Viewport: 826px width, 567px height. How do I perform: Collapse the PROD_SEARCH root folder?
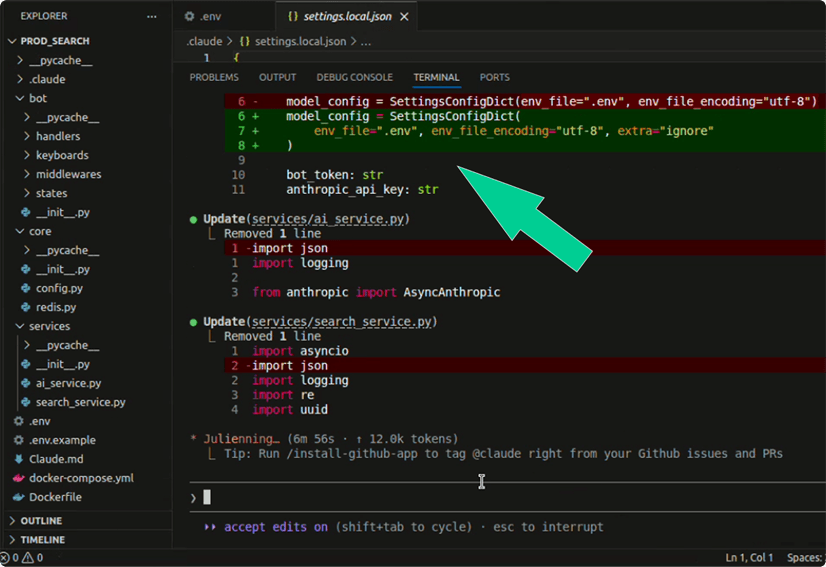coord(12,41)
